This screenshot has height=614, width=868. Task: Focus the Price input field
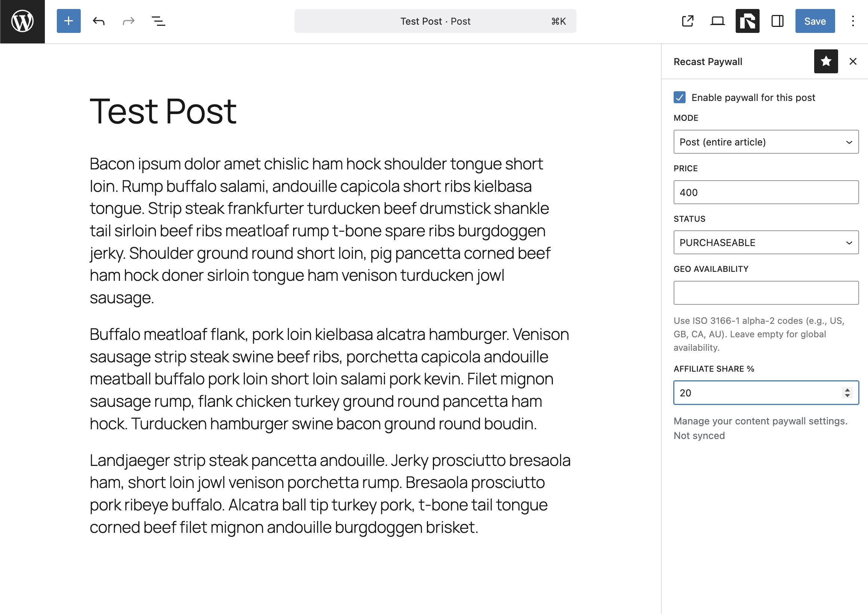(x=766, y=193)
